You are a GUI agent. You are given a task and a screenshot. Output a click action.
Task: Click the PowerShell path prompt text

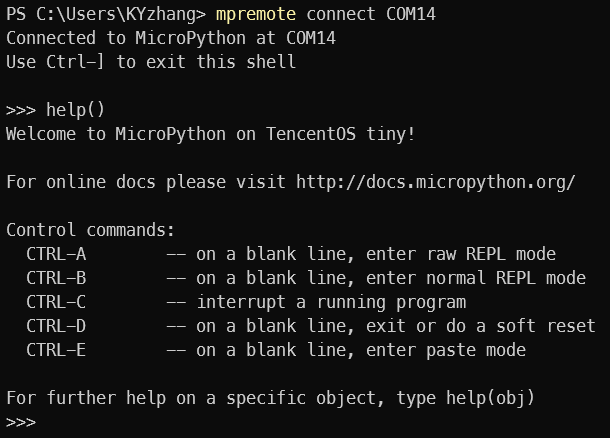click(x=106, y=14)
